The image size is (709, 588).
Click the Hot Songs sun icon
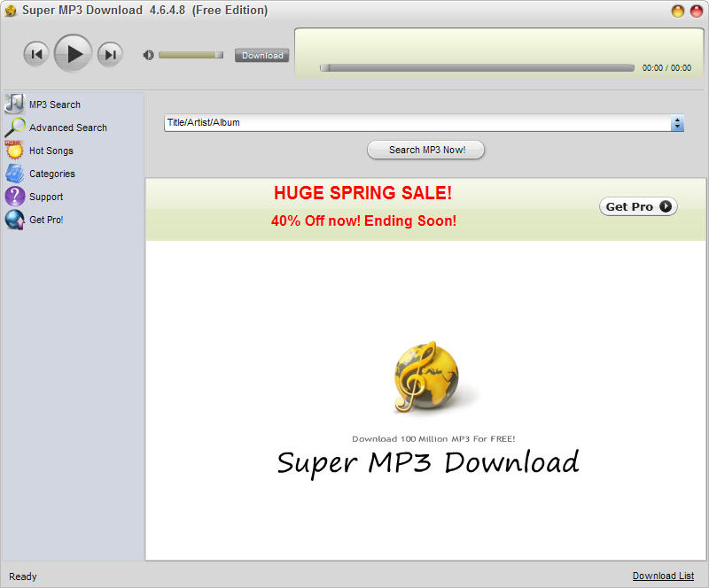pos(14,150)
